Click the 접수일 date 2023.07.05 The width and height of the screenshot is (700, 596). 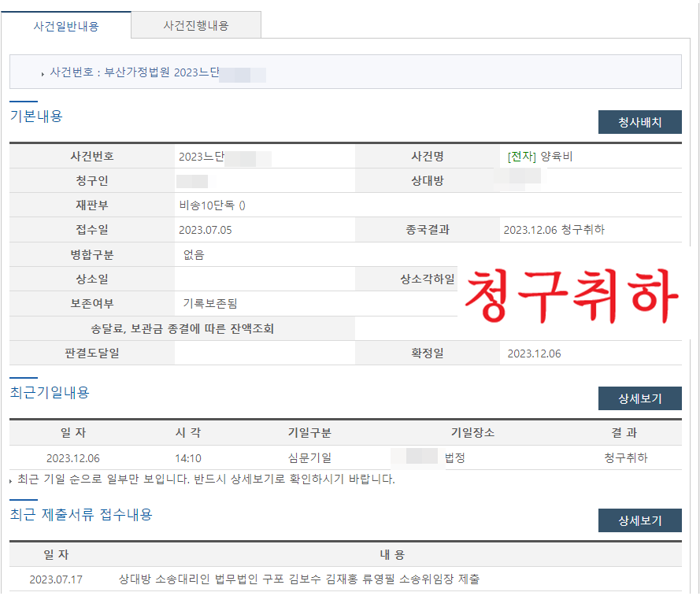point(206,230)
